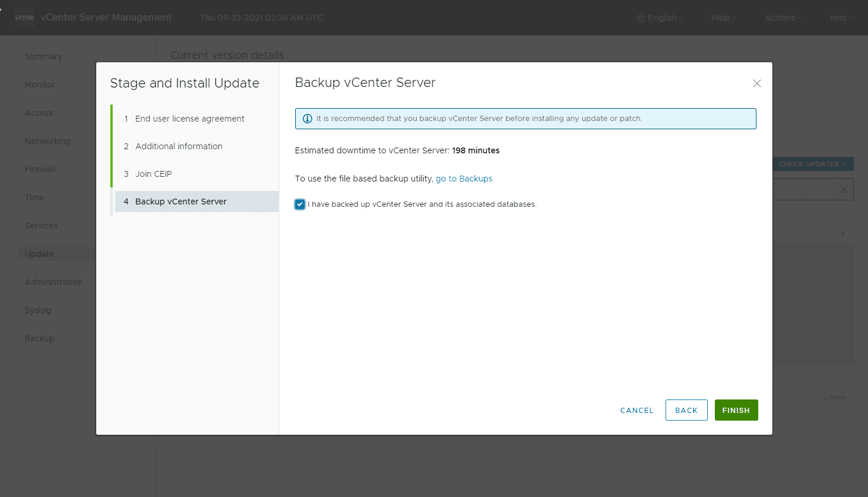Cancel the update wizard

pos(636,410)
